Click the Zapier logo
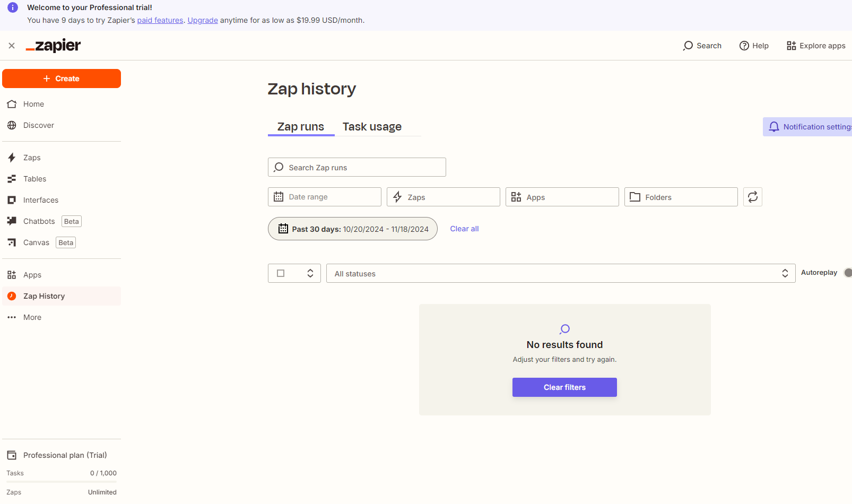Image resolution: width=852 pixels, height=504 pixels. 53,46
